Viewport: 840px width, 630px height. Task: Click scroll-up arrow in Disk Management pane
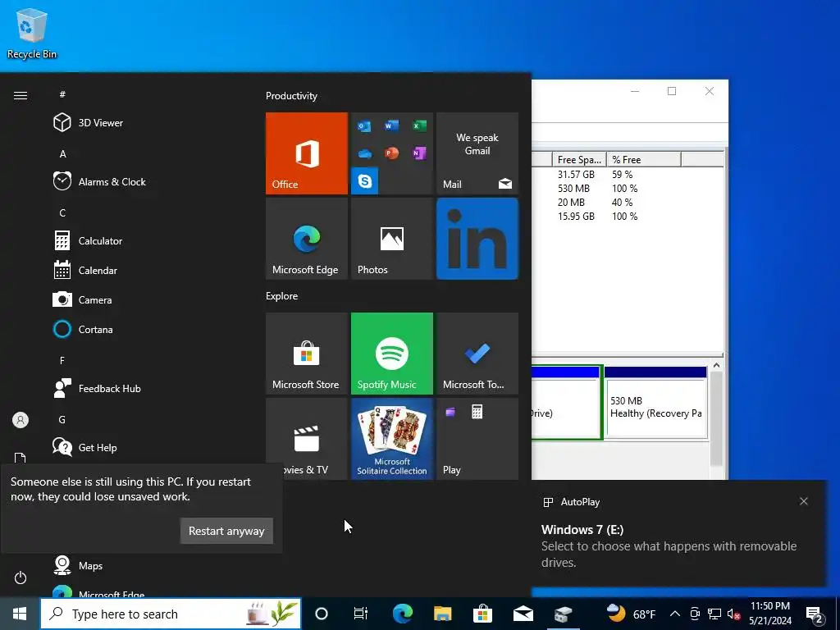pyautogui.click(x=716, y=365)
